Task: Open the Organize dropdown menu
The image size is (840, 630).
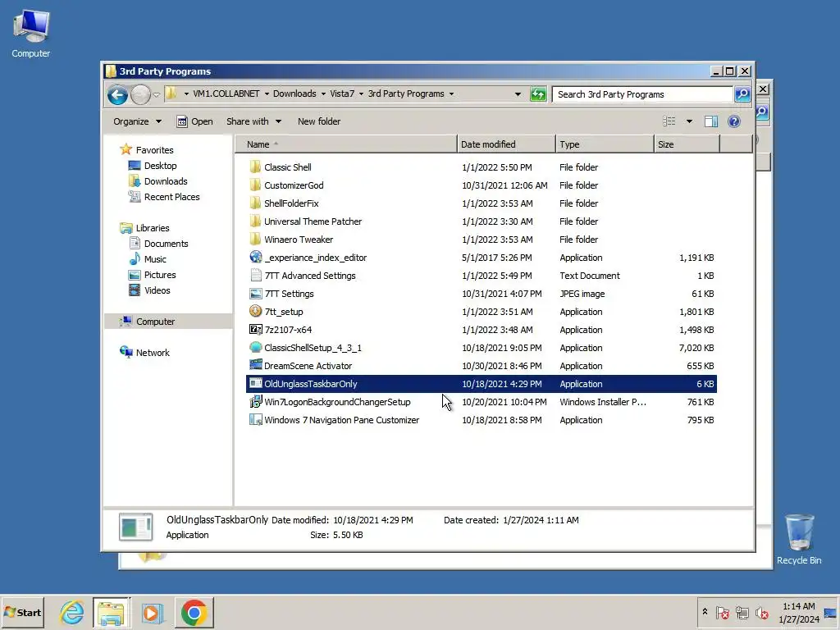Action: tap(137, 121)
